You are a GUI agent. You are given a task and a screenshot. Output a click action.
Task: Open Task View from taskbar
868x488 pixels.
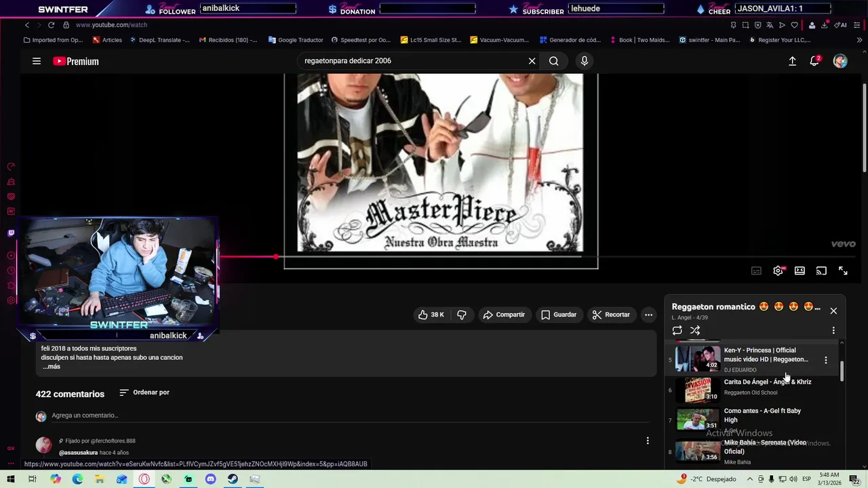click(x=32, y=479)
